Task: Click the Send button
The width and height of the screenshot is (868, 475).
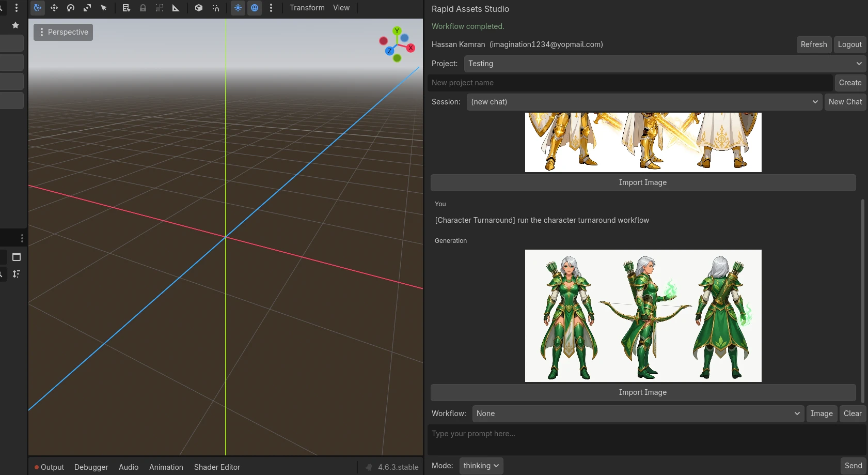Action: (x=853, y=466)
